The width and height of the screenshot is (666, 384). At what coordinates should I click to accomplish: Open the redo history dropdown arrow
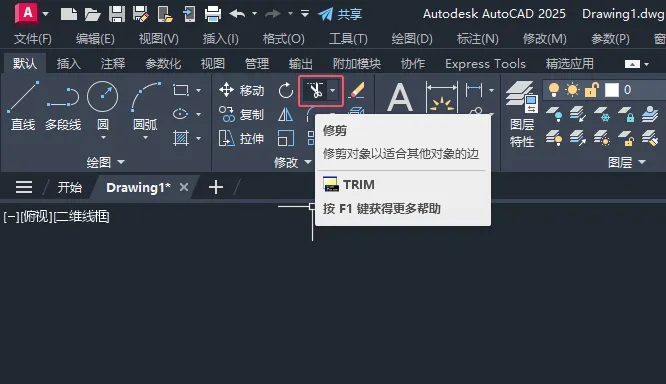point(291,14)
